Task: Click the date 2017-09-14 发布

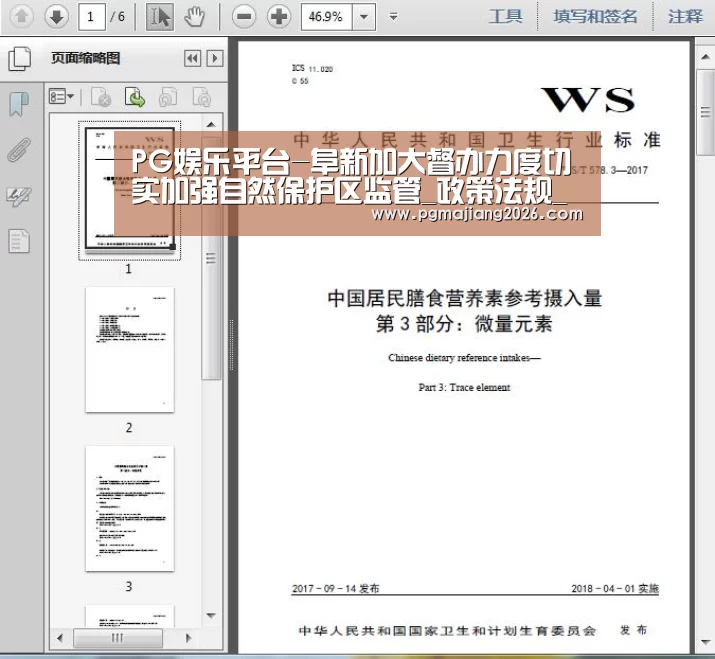Action: [336, 588]
